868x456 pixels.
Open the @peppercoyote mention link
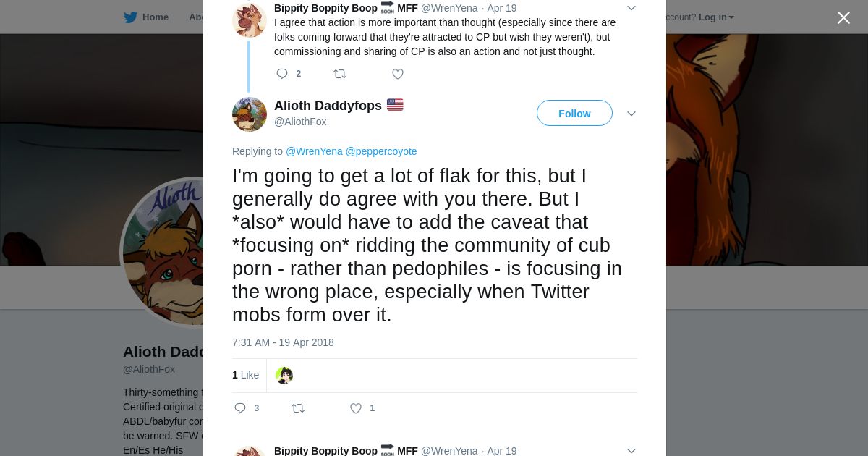(x=381, y=151)
